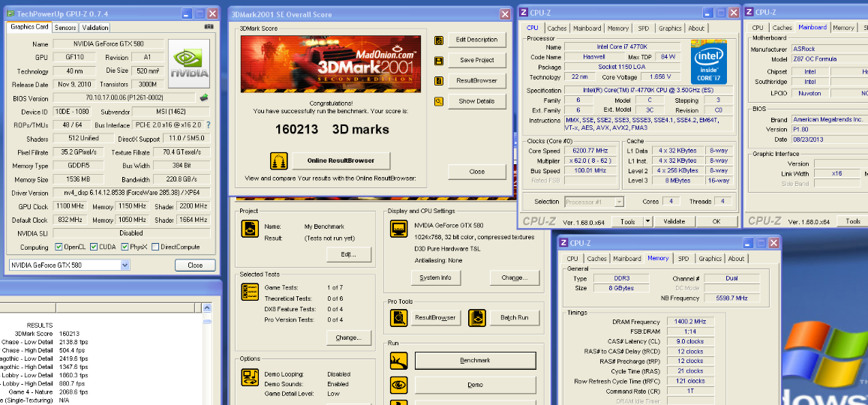This screenshot has width=868, height=405.
Task: Click the Tools button in CPU-Z processor window
Action: pos(627,222)
